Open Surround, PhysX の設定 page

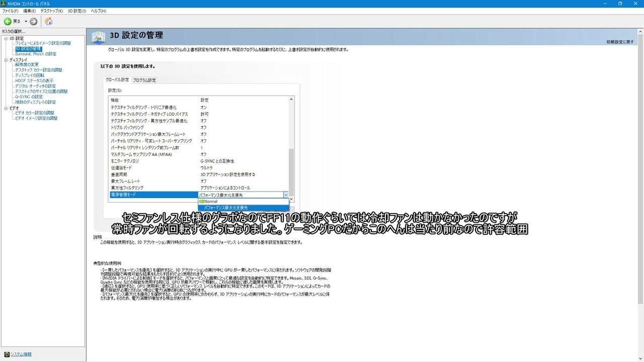[35, 54]
